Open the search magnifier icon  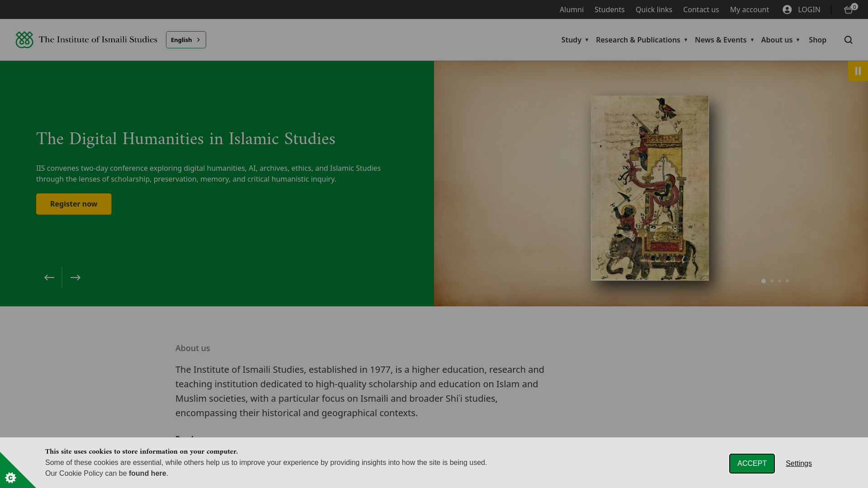pyautogui.click(x=848, y=40)
